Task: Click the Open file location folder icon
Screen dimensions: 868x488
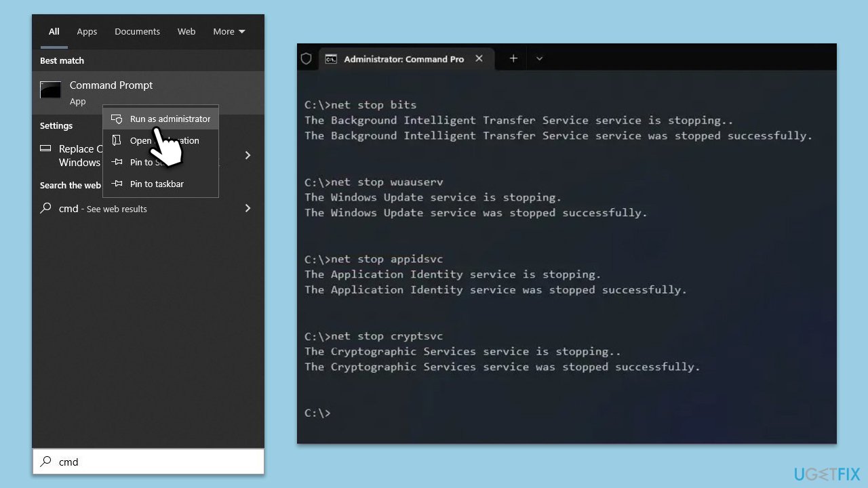Action: [x=117, y=140]
